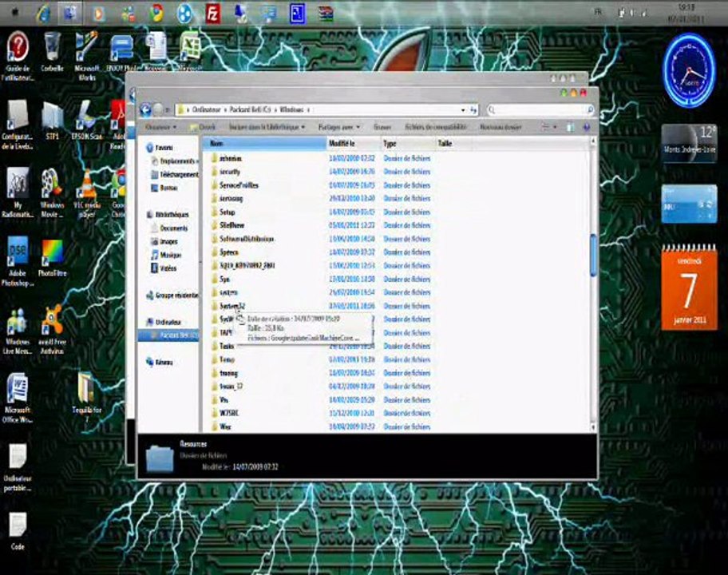Open STP1 desktop folder
Image resolution: width=728 pixels, height=575 pixels.
tap(52, 120)
